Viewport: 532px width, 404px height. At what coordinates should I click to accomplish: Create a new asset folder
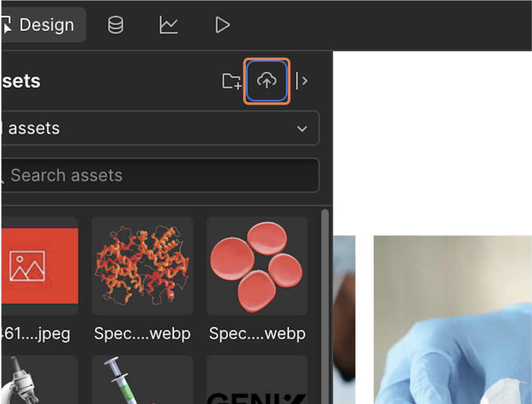[232, 81]
